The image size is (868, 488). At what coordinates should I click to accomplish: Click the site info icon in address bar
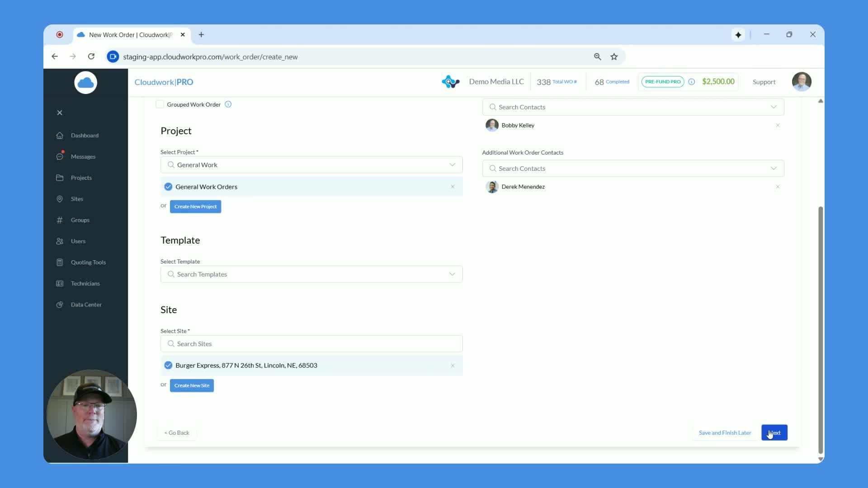113,56
